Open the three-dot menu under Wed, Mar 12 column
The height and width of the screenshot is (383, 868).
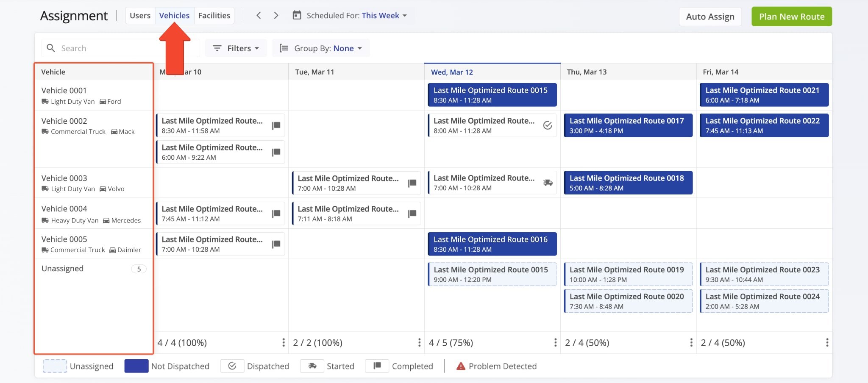pyautogui.click(x=555, y=342)
